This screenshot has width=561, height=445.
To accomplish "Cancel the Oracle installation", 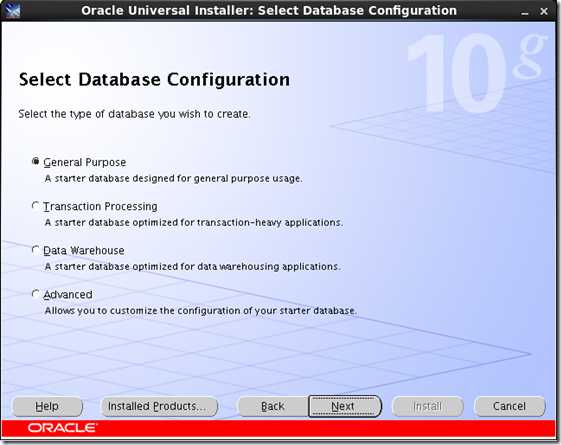I will point(509,406).
